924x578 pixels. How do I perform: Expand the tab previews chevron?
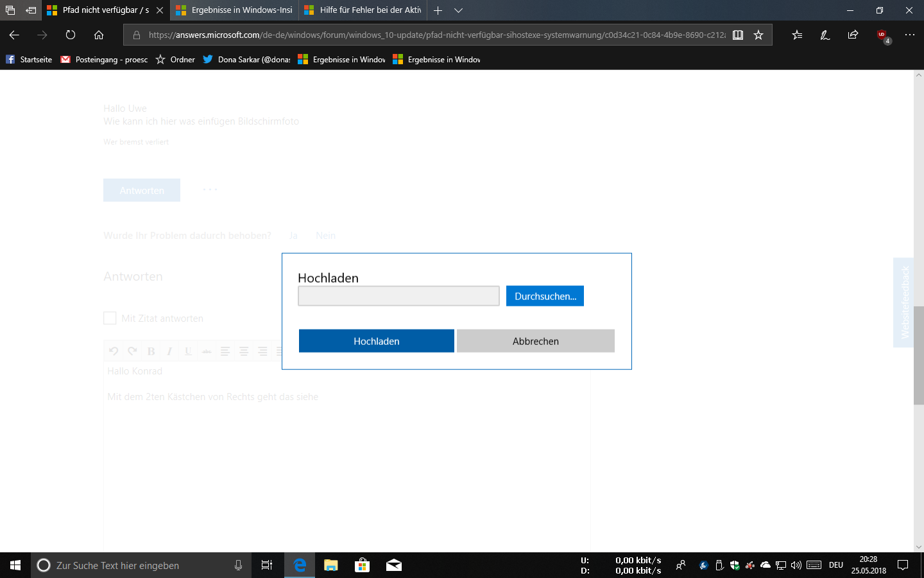coord(458,10)
